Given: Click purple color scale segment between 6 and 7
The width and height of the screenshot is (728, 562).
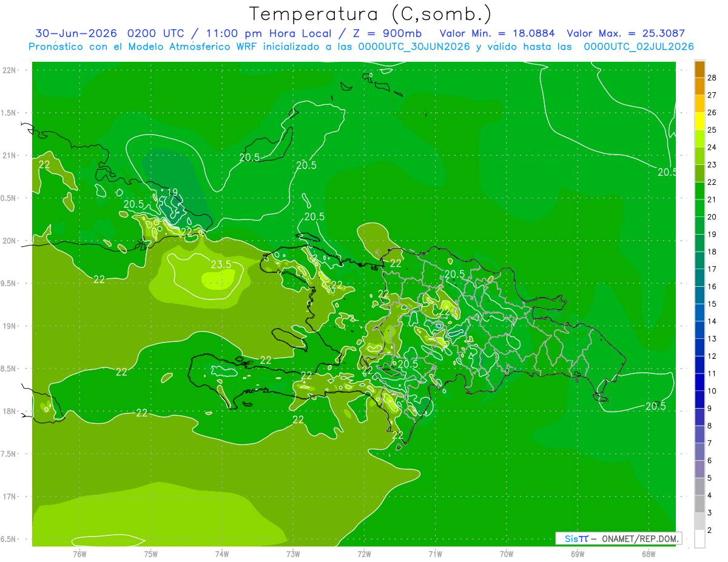Looking at the screenshot, I should tap(699, 452).
